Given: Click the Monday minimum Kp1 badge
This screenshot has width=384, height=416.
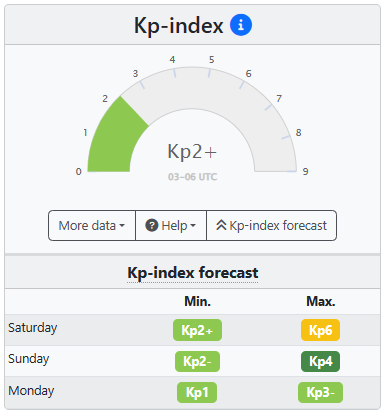Looking at the screenshot, I should click(197, 392).
